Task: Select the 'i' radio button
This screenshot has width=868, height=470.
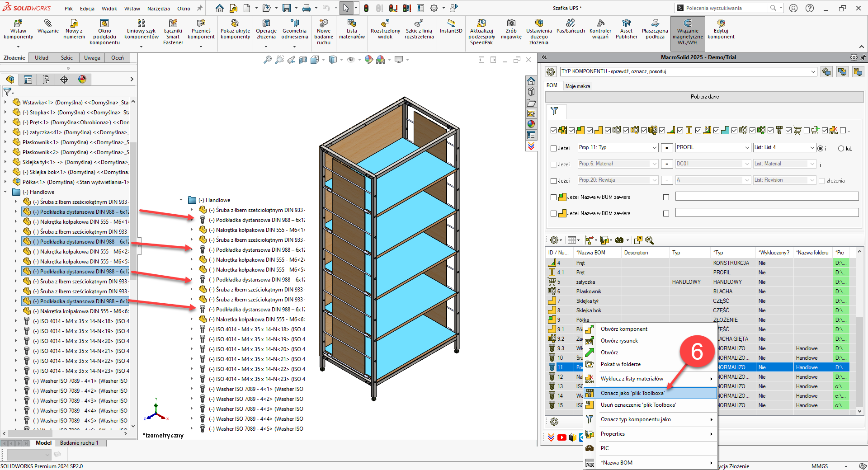Action: click(821, 148)
